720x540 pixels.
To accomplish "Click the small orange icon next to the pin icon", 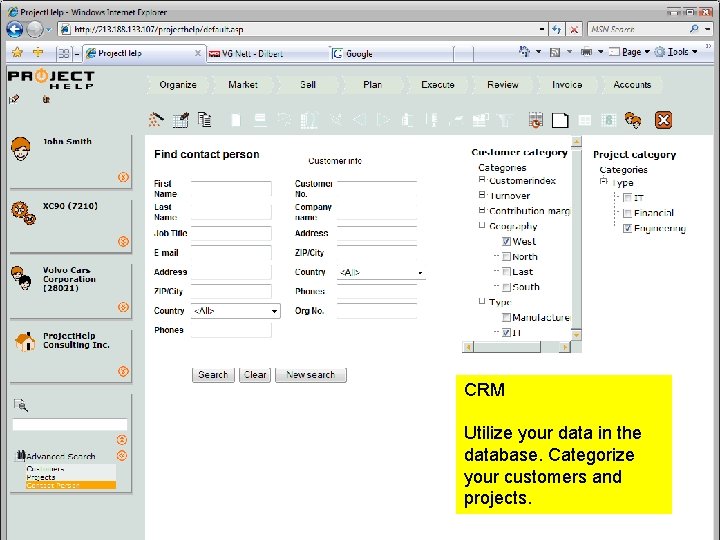I will pos(46,99).
